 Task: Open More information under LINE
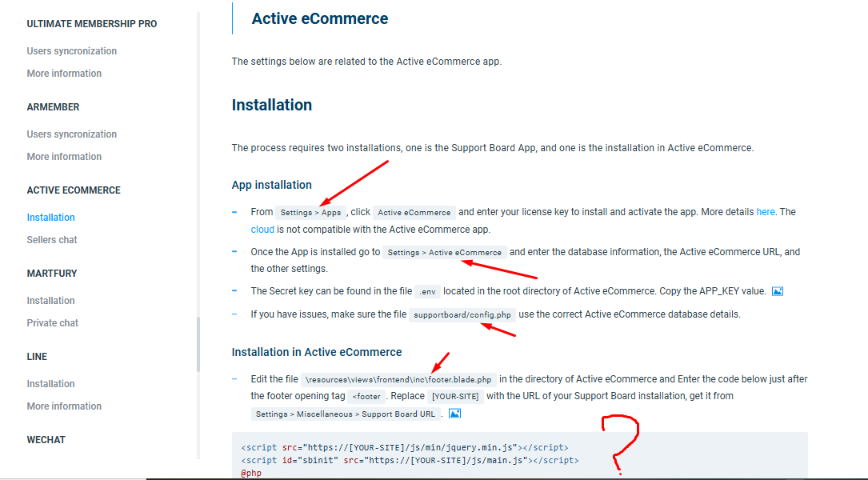tap(64, 406)
